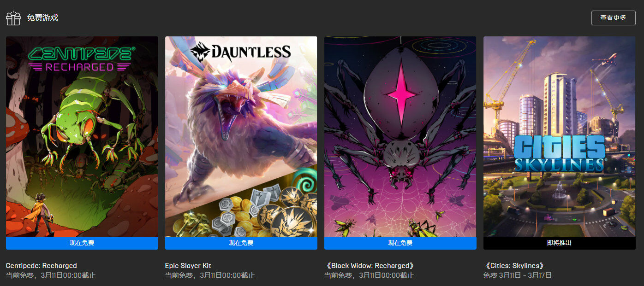Open the Epic Slayer Kit title link
This screenshot has width=644, height=286.
pyautogui.click(x=188, y=266)
